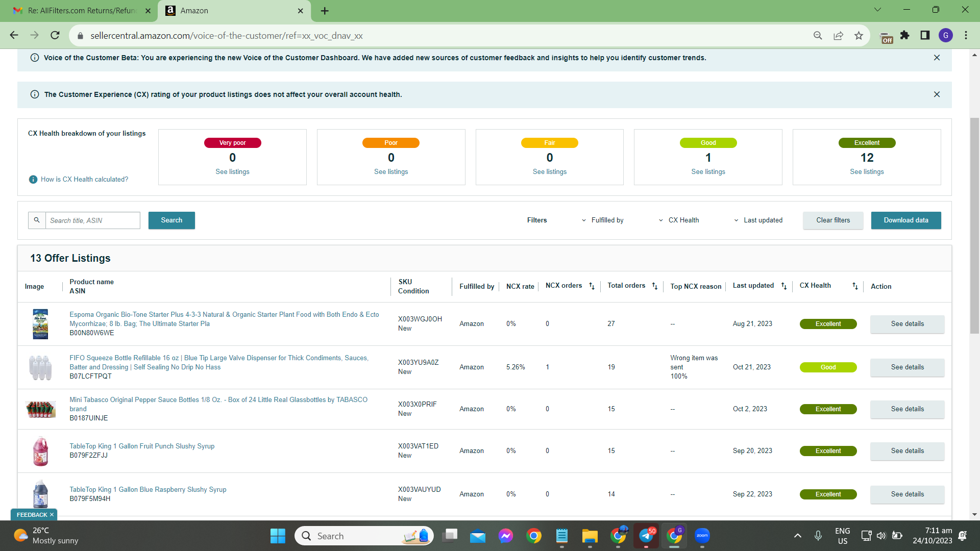Sort the table by NCX orders
This screenshot has width=980, height=551.
tap(592, 286)
